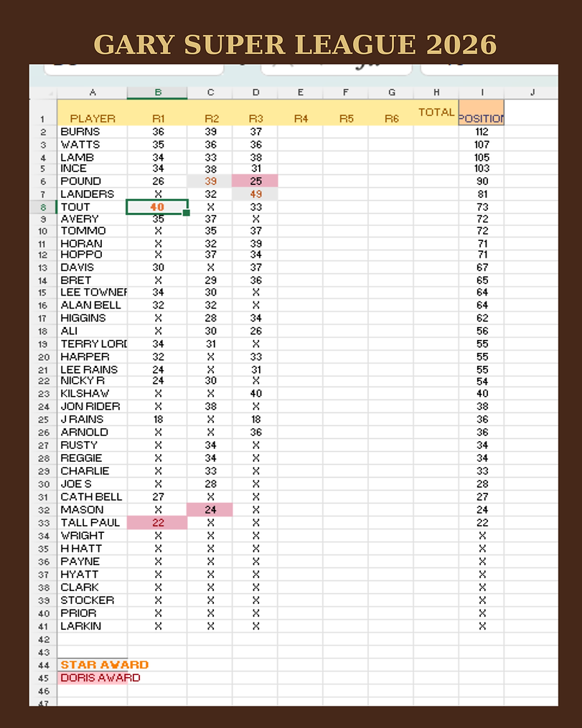Click MASON's pink R2 cell showing 24
The width and height of the screenshot is (582, 728).
(210, 510)
